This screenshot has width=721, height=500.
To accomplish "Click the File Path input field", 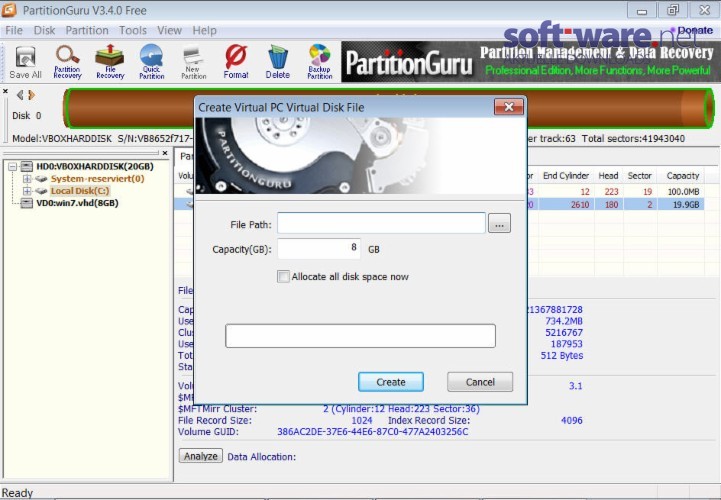I will click(381, 224).
